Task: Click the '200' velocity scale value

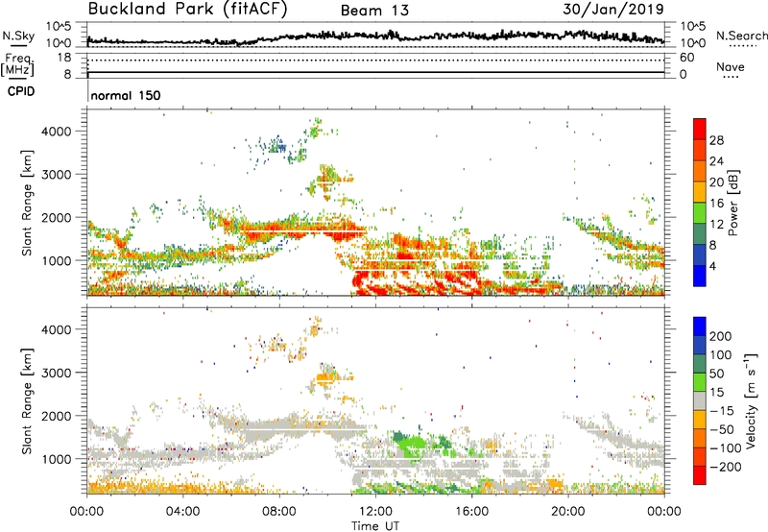Action: 721,336
